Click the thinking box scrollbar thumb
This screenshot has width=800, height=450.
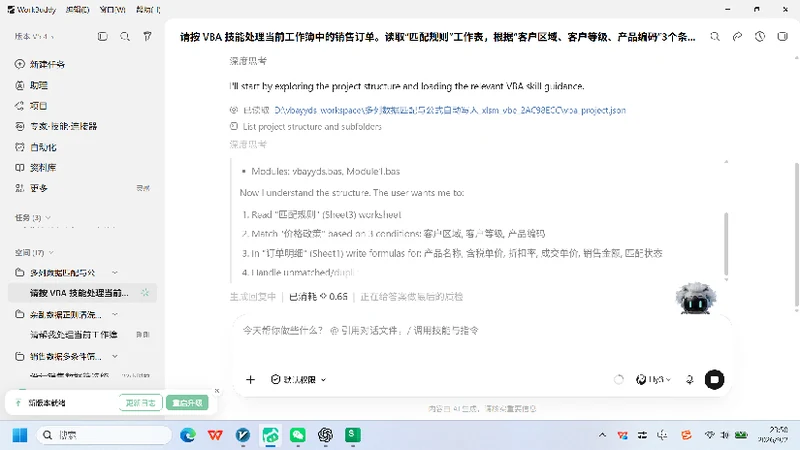click(x=726, y=244)
